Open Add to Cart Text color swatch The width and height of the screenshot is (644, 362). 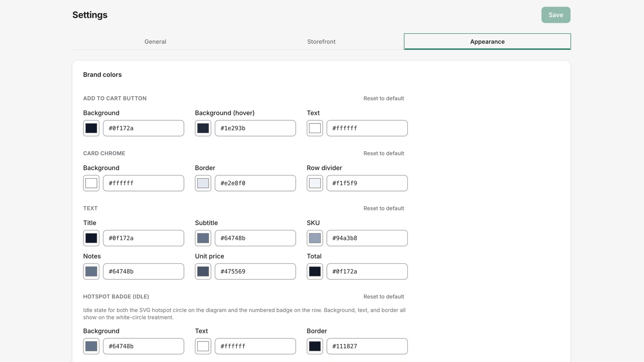pos(315,128)
